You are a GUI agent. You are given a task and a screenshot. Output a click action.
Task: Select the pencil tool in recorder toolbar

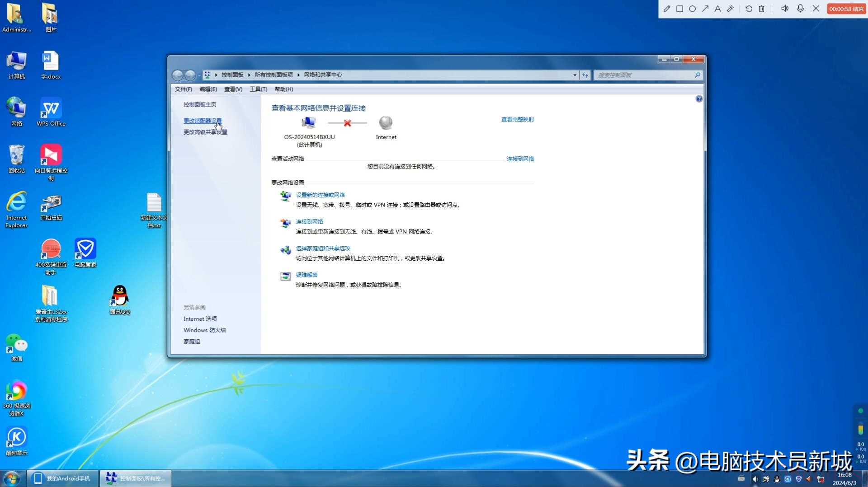click(x=666, y=9)
